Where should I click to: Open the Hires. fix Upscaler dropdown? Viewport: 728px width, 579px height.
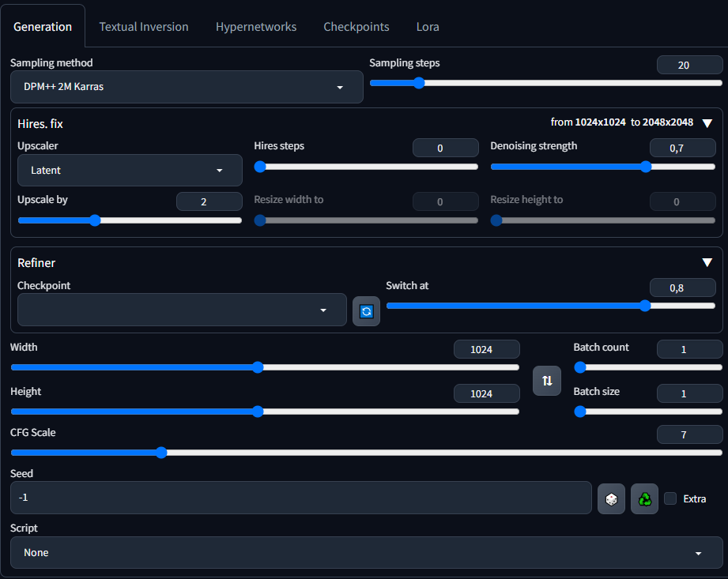point(130,171)
